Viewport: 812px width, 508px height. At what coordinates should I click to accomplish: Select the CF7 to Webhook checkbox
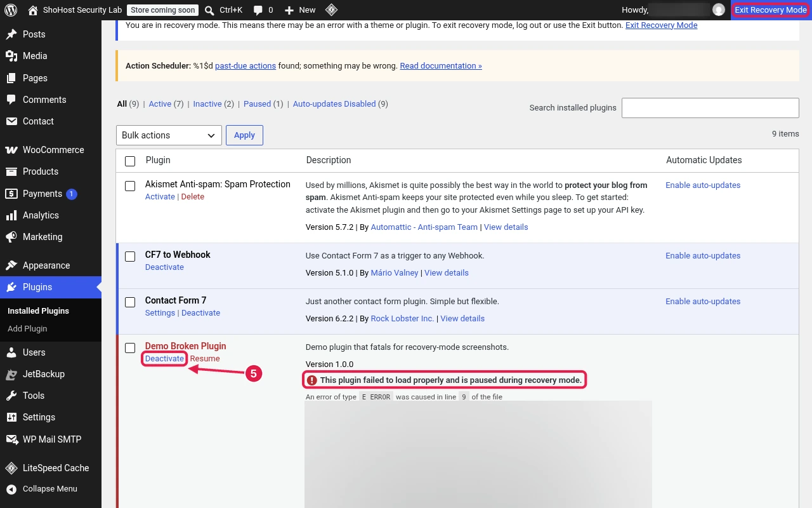tap(130, 257)
